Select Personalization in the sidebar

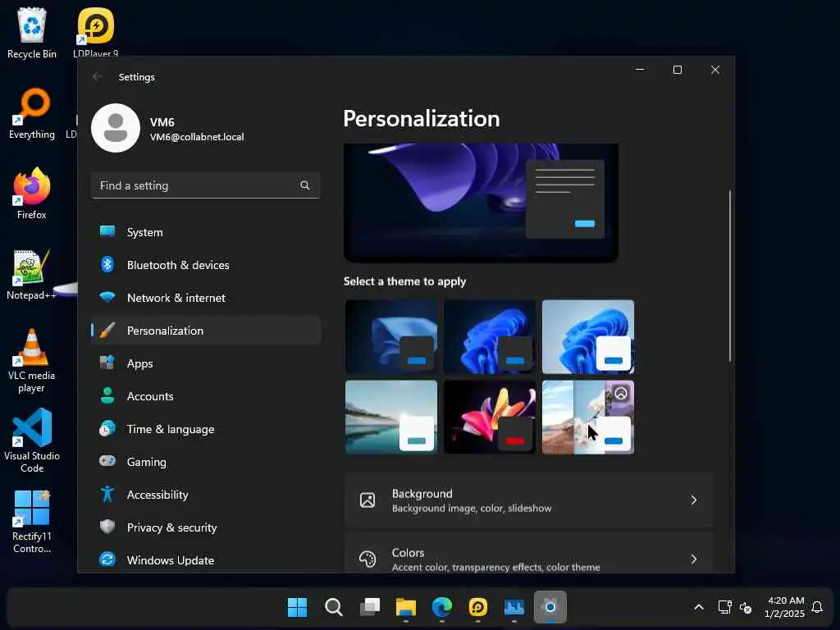click(206, 330)
